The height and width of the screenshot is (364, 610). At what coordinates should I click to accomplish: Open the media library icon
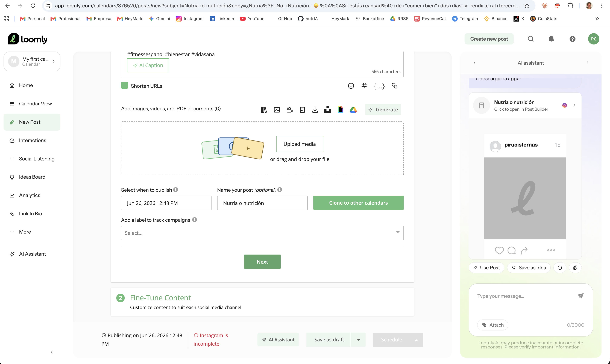[264, 110]
